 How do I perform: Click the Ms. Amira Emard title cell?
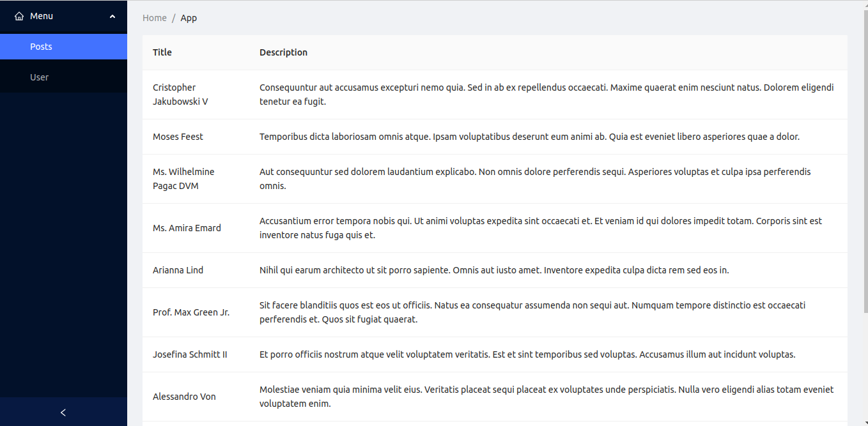tap(187, 228)
